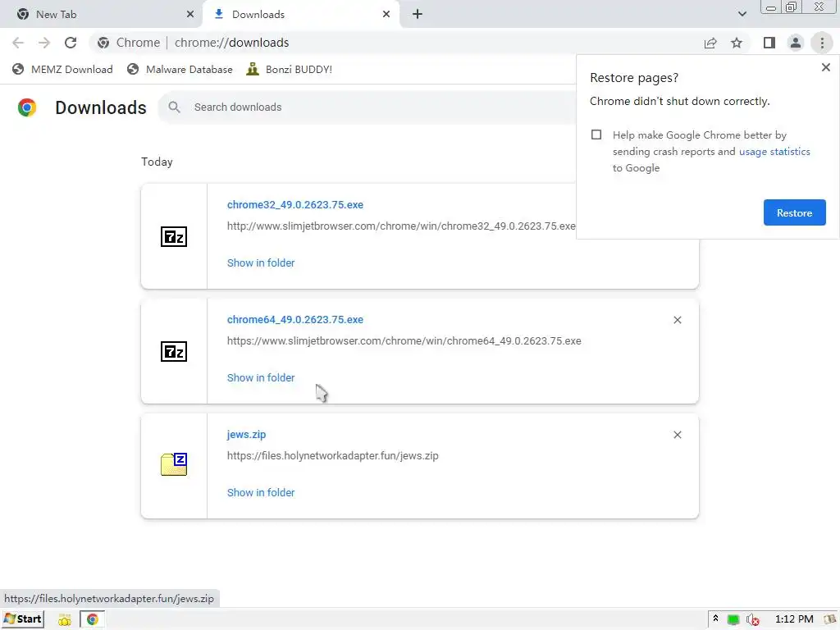Open MEMZ Download bookmark

pos(62,70)
